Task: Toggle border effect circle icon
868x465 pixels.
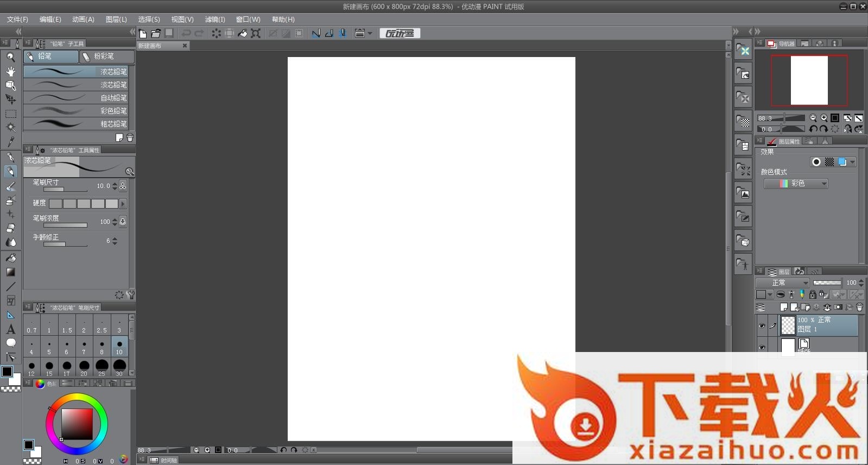Action: [x=816, y=162]
